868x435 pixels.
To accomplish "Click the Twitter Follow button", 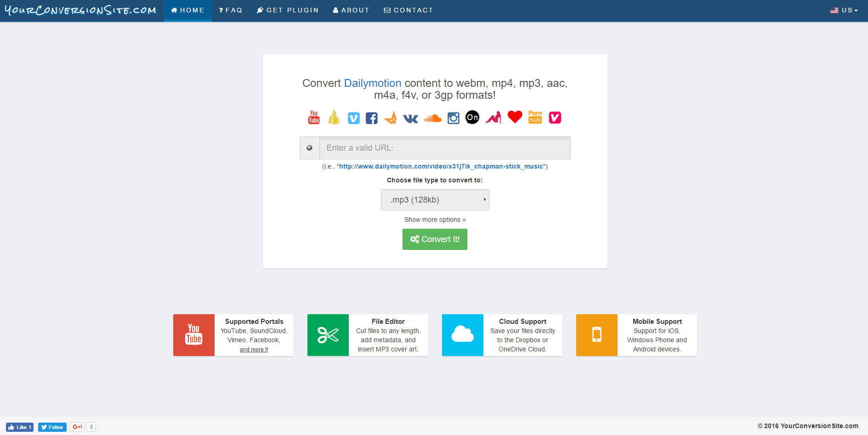I will pos(52,427).
